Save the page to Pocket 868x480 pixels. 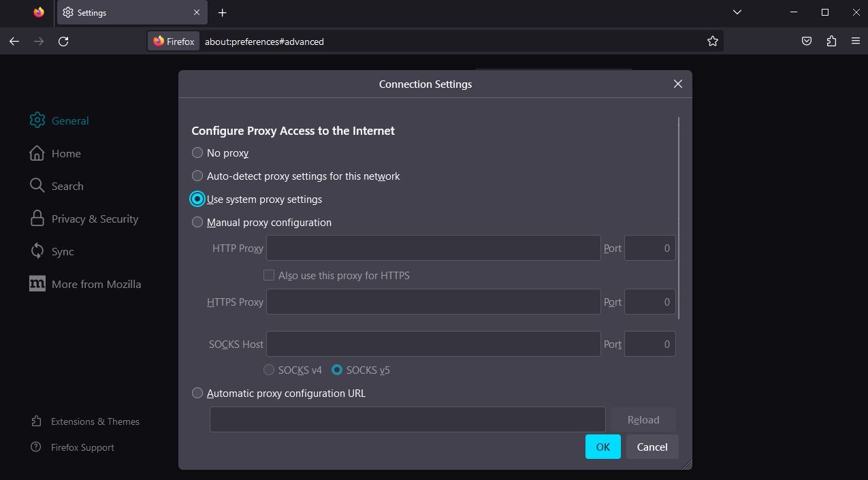tap(806, 41)
